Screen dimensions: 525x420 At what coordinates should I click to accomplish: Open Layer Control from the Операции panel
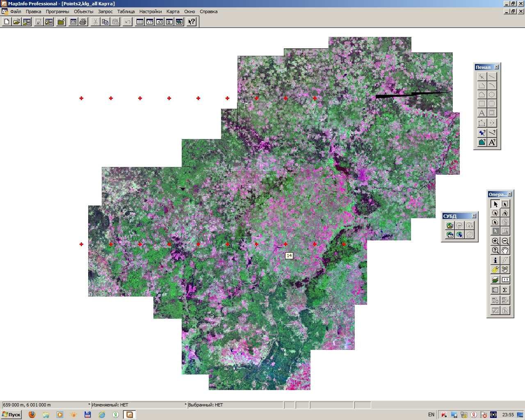[495, 280]
